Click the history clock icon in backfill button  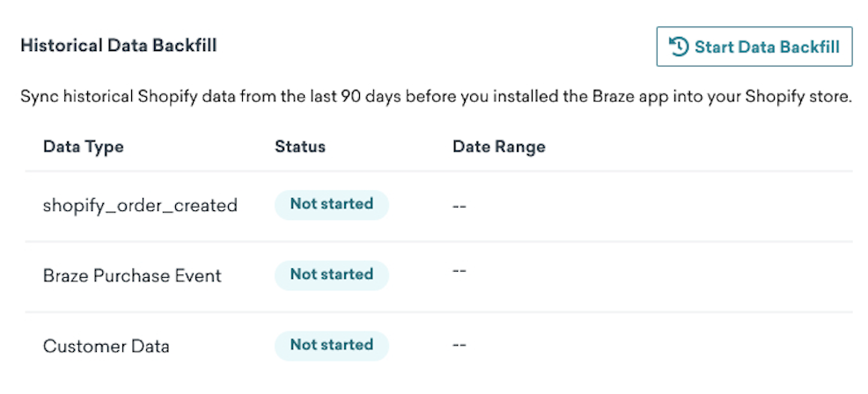[x=679, y=47]
